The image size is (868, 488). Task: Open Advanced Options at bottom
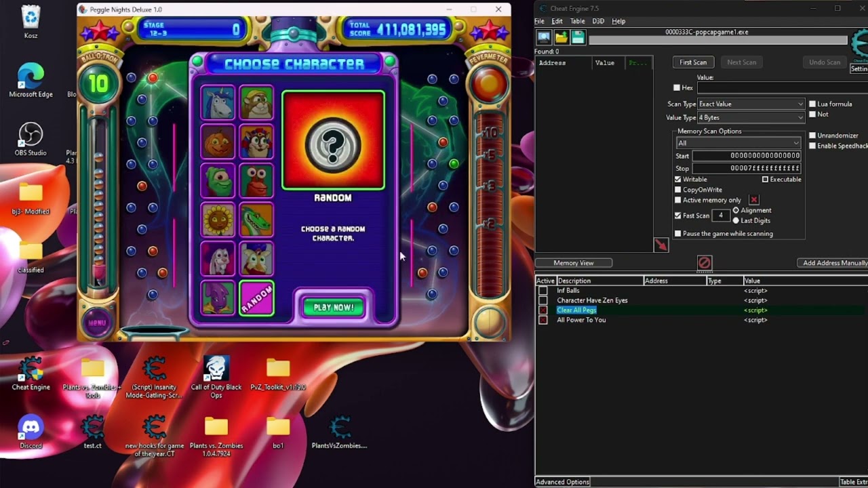coord(562,482)
